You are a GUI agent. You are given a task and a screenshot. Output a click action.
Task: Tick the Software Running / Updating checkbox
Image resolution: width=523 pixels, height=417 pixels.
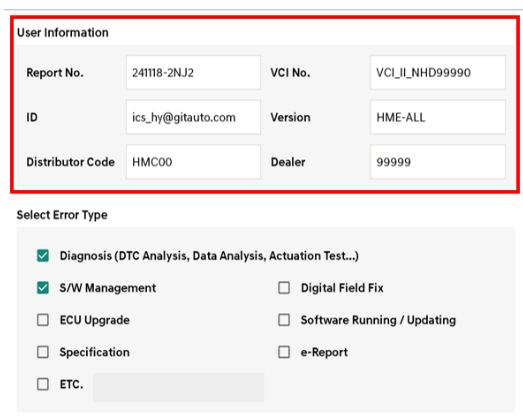coord(284,320)
